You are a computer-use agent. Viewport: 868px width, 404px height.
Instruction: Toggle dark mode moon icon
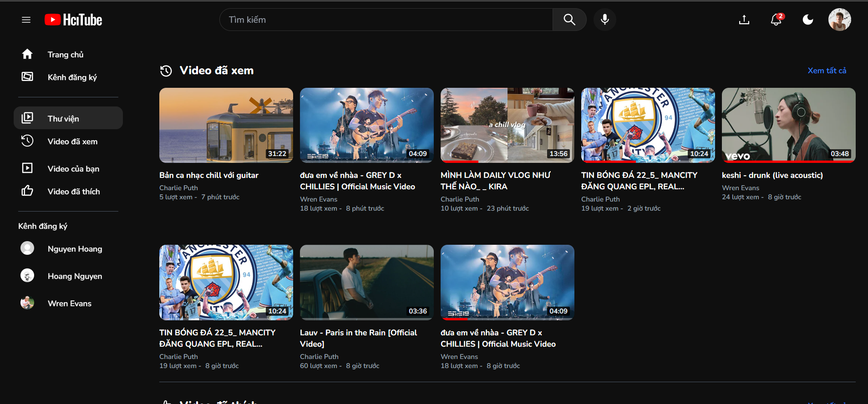tap(808, 20)
